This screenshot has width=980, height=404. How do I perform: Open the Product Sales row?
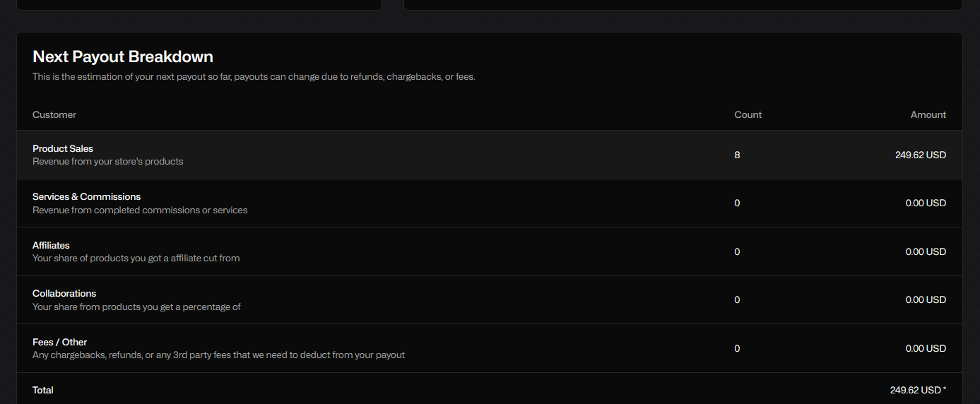[x=490, y=155]
